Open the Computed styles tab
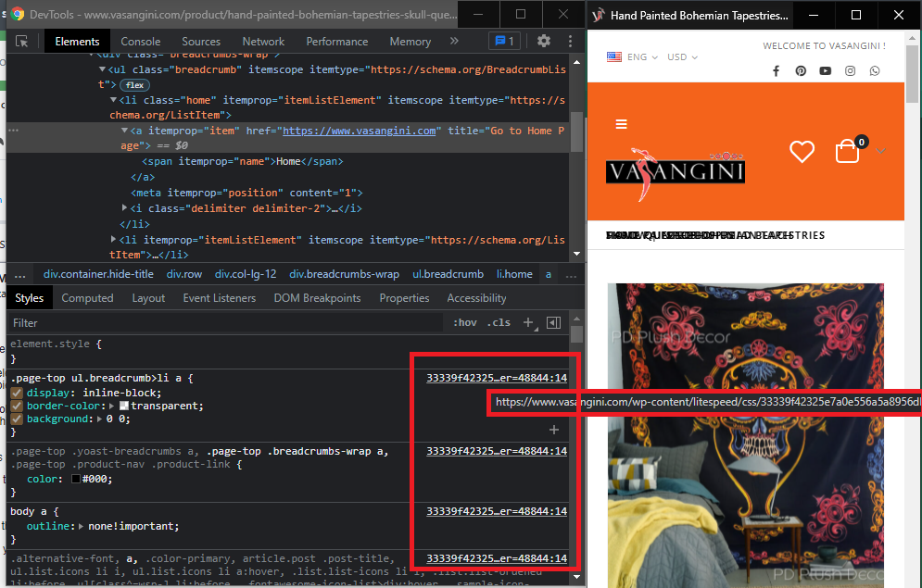 [x=88, y=298]
